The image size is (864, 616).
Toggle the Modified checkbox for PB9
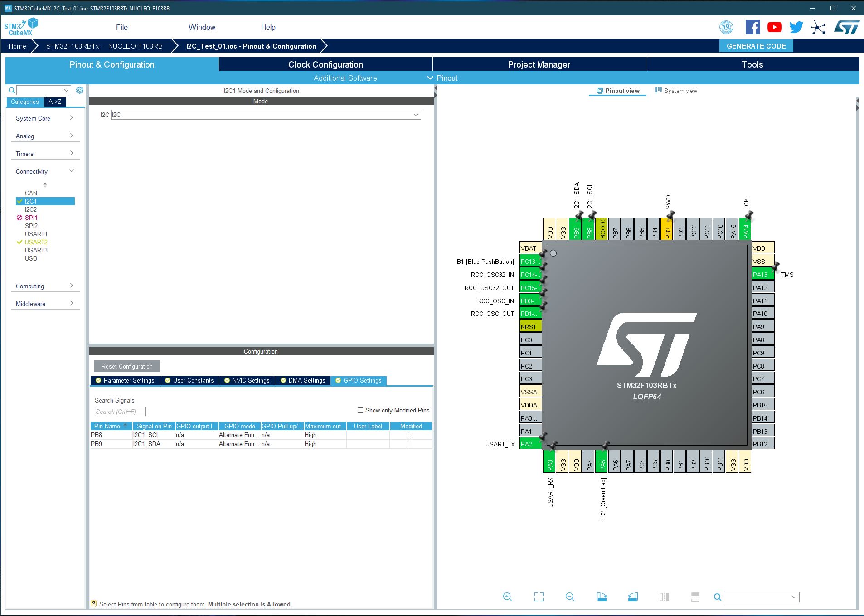click(x=411, y=444)
